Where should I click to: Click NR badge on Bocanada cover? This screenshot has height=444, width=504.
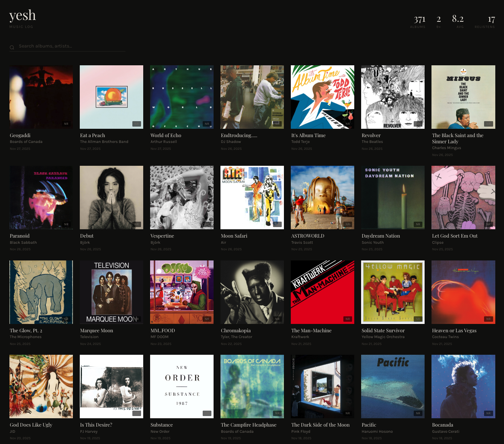point(488,414)
